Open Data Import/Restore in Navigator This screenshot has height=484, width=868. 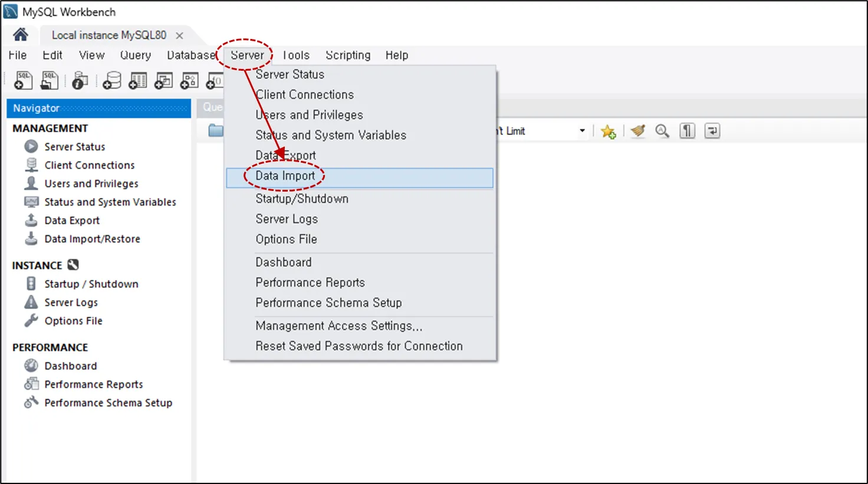[x=92, y=239]
